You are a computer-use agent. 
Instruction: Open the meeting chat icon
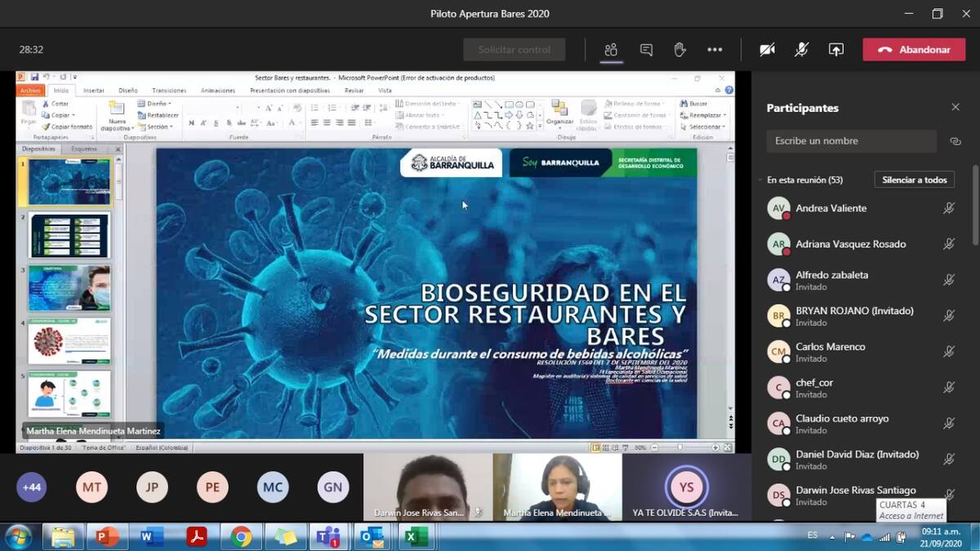pos(646,50)
